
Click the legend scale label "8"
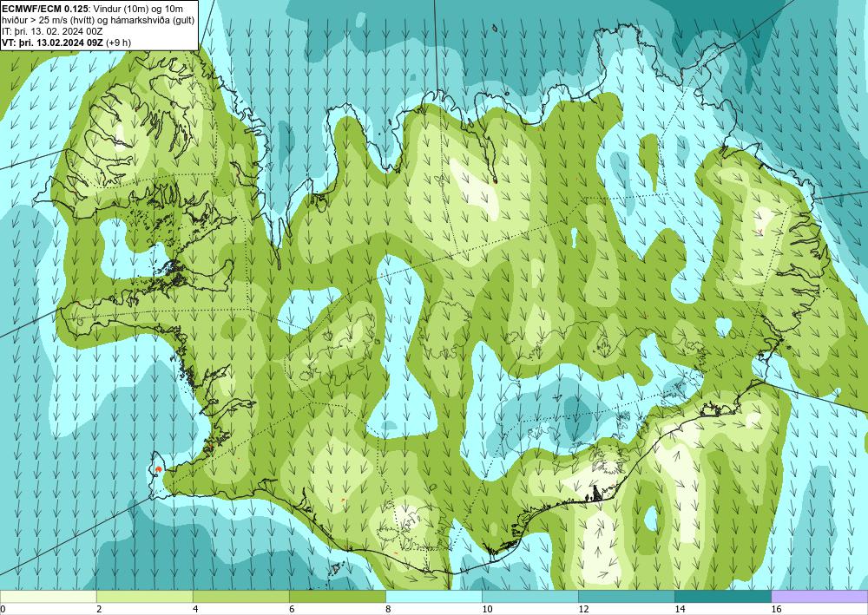(x=388, y=609)
